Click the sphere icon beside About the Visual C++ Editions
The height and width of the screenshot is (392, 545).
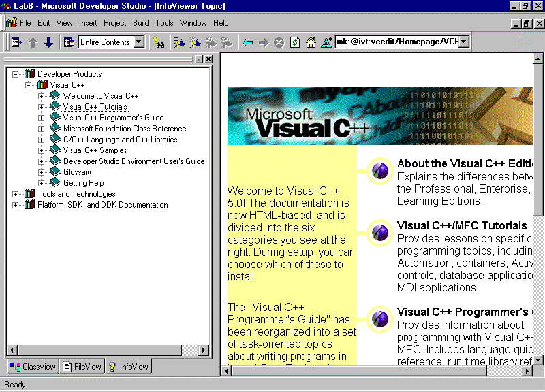tap(380, 171)
